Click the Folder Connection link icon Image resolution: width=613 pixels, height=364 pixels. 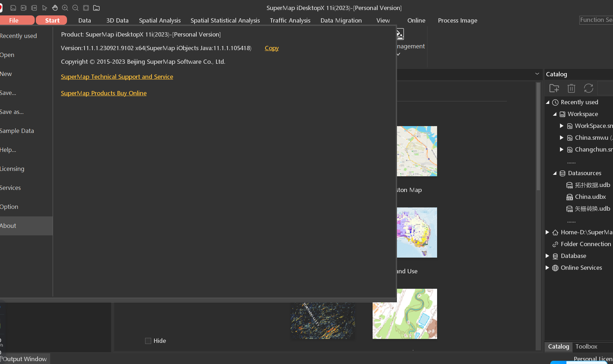(x=555, y=244)
